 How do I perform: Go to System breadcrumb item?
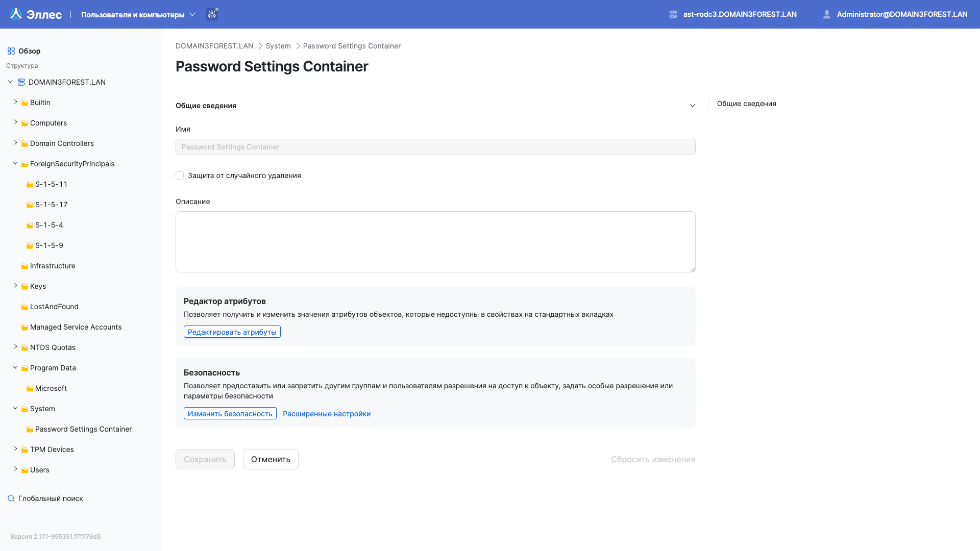click(x=278, y=46)
